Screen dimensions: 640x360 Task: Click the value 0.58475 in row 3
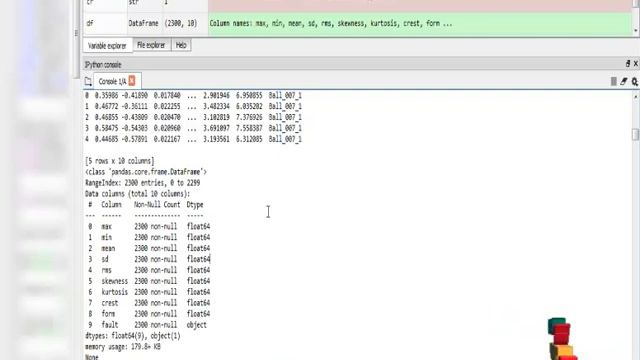point(107,128)
